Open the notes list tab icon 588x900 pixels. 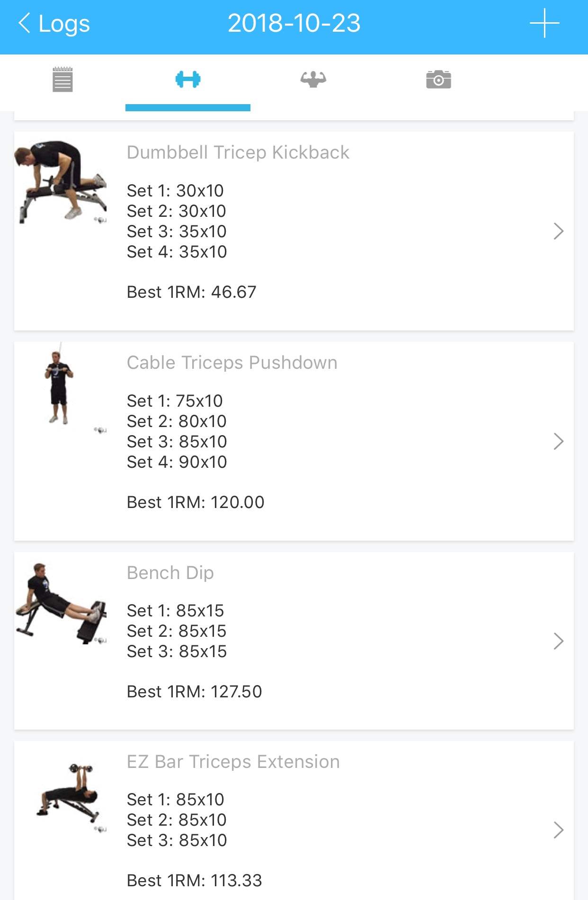[x=62, y=80]
